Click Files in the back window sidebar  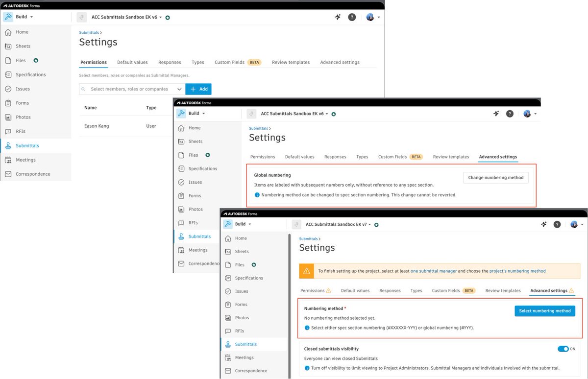tap(21, 60)
